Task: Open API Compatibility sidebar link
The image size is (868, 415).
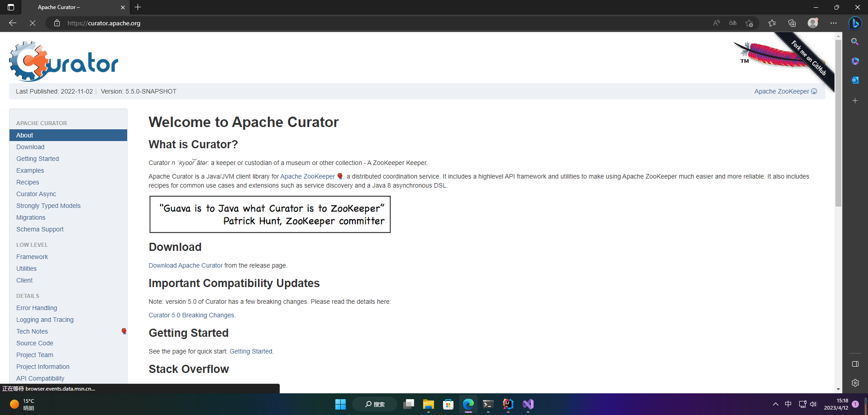Action: coord(40,378)
